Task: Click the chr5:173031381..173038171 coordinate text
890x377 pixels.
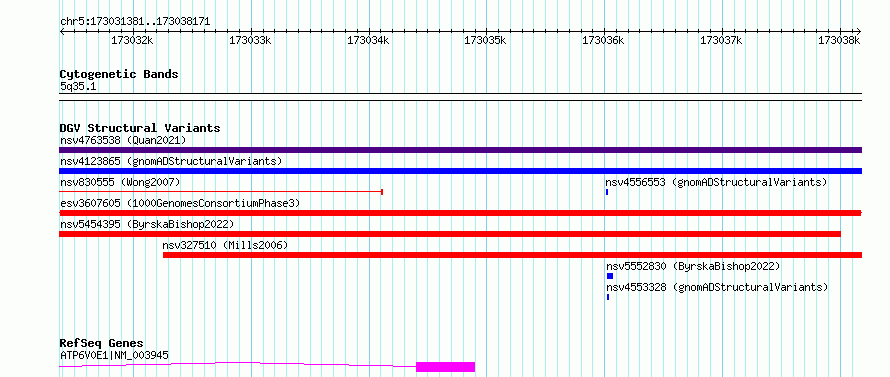Action: (x=135, y=22)
